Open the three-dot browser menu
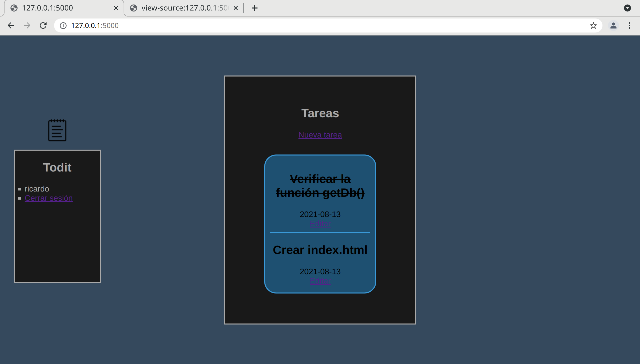Viewport: 640px width, 364px height. [x=629, y=25]
